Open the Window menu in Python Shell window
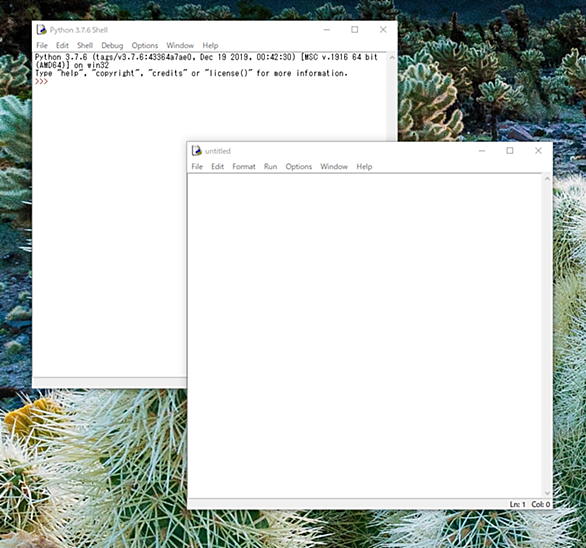Screen dimensions: 586x548 pos(180,46)
